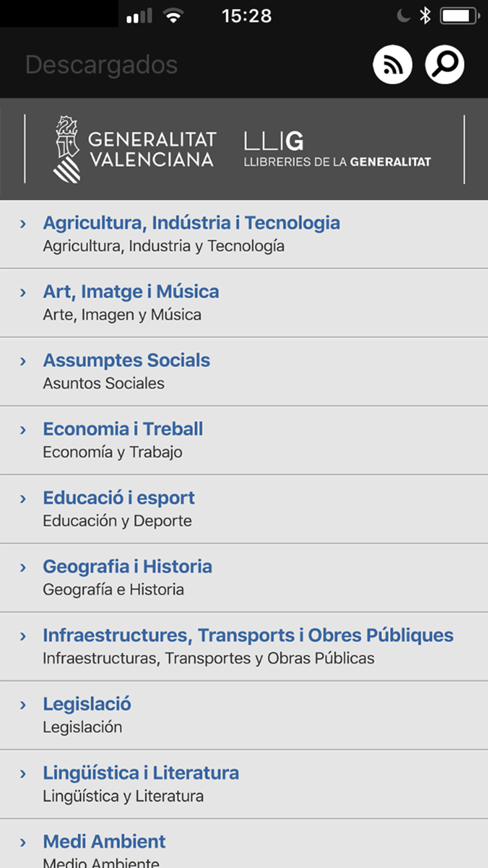
Task: Expand chevron beside Art, Imatge i Música
Action: tap(23, 293)
